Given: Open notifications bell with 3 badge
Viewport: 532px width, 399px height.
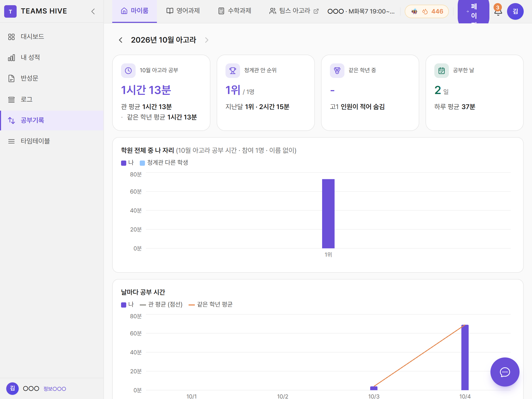Looking at the screenshot, I should coord(498,11).
